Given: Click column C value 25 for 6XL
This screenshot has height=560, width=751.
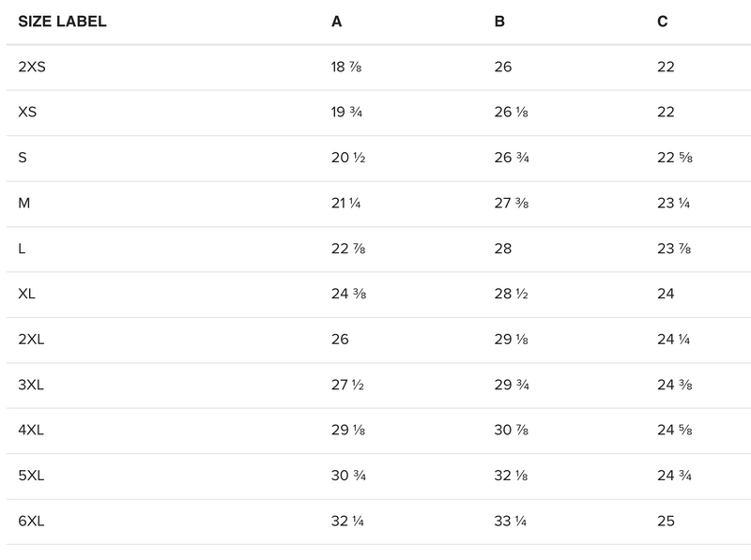Looking at the screenshot, I should coord(666,522).
